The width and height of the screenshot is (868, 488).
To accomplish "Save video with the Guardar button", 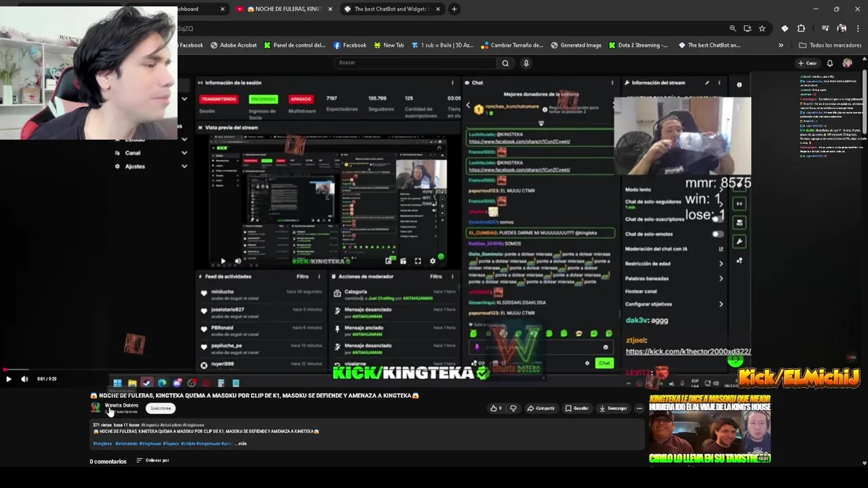I will pos(577,408).
